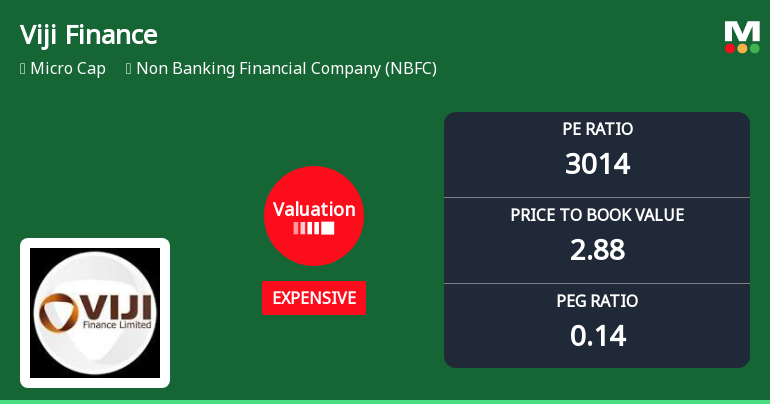Click the price to book value 2.88
Image resolution: width=770 pixels, height=404 pixels.
click(x=597, y=250)
